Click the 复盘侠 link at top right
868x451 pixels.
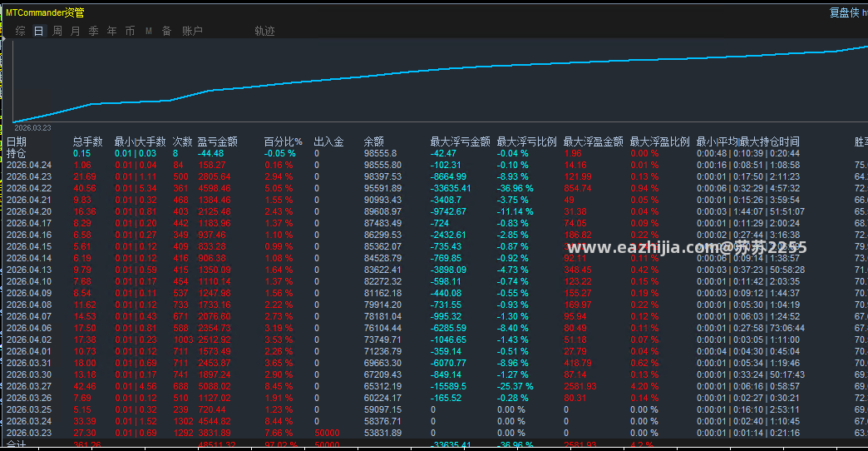click(x=844, y=12)
